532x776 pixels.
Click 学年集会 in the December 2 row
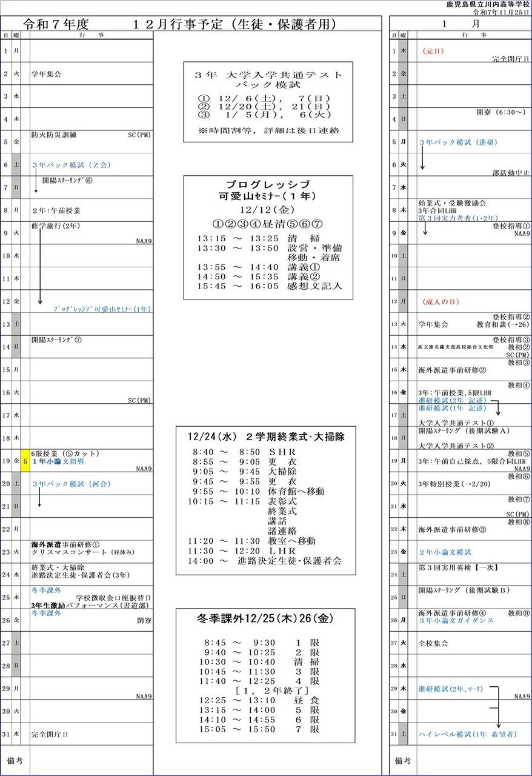click(46, 75)
